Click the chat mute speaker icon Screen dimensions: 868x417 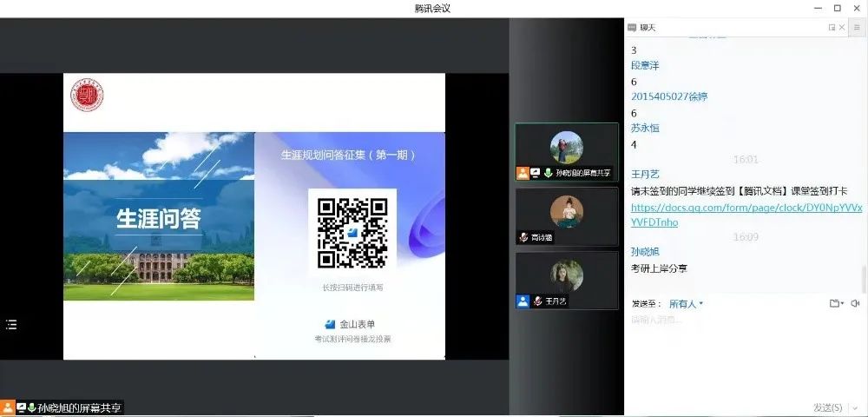point(855,303)
